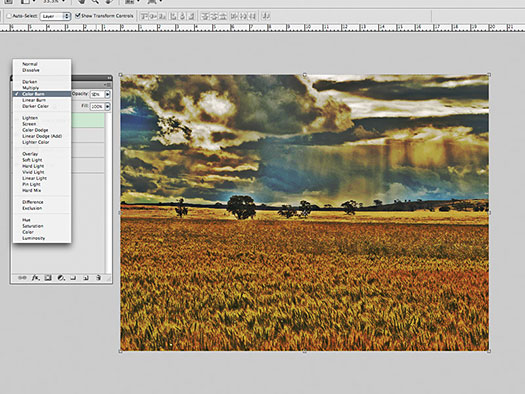525x394 pixels.
Task: Select the Rotate View tool in top bar
Action: (x=108, y=1)
